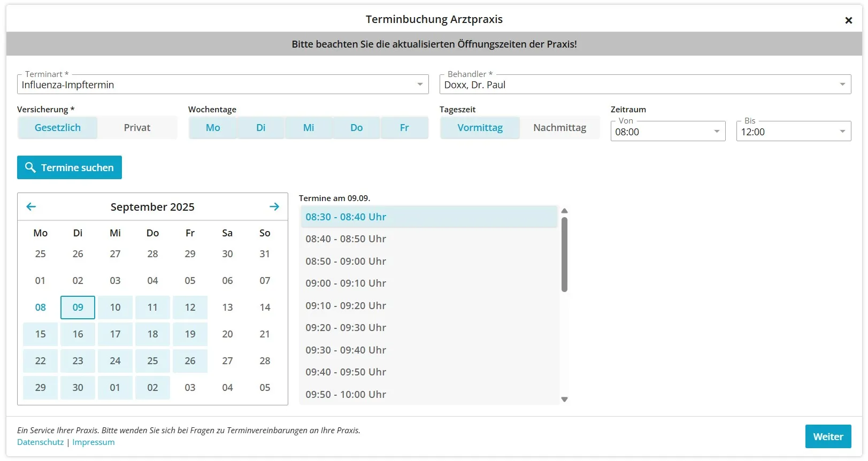Click Termine suchen search button

coord(70,167)
